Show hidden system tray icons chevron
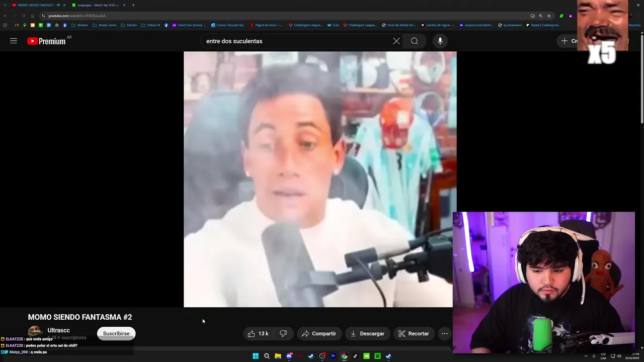This screenshot has width=644, height=362. 586,356
